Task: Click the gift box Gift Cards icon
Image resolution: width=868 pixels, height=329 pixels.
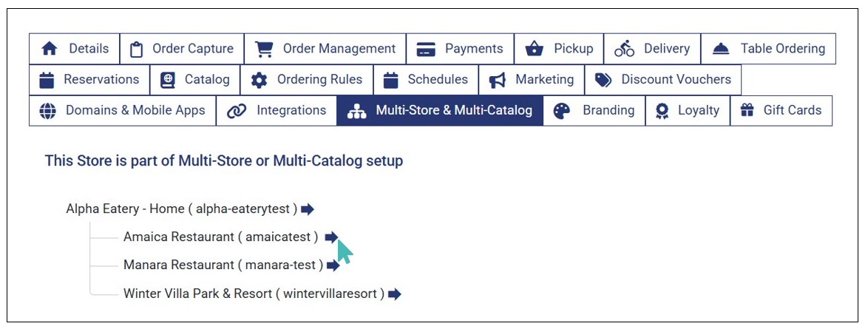Action: coord(747,111)
